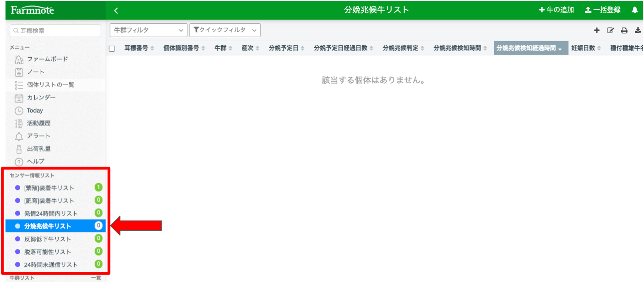Click the カレンダー calendar icon
This screenshot has height=282, width=644.
(19, 98)
